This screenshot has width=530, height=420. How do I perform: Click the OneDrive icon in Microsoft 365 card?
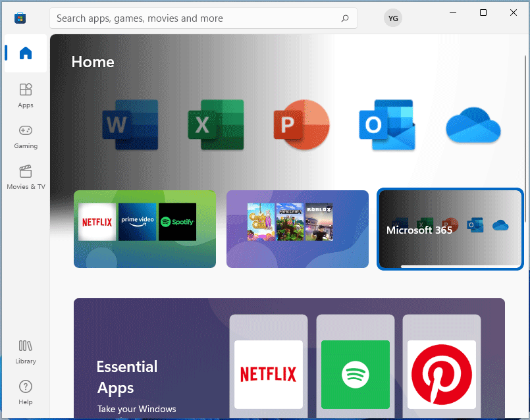pyautogui.click(x=500, y=225)
